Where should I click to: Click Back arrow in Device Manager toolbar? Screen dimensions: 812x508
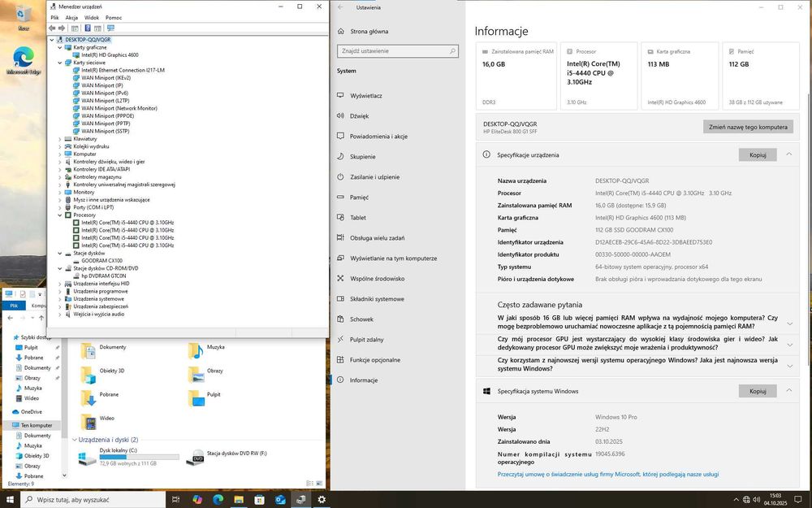point(52,28)
